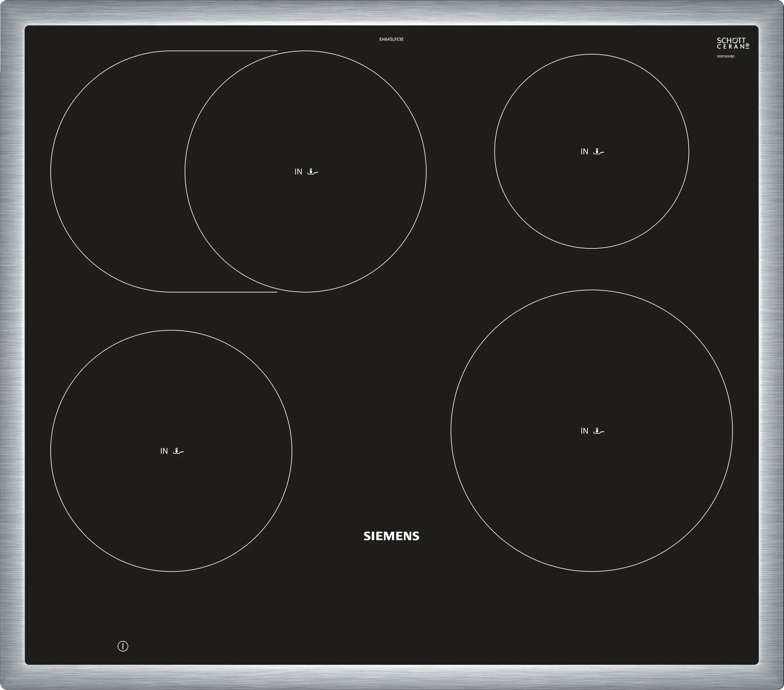
Task: Click the IN label in the bottom-left zone
Action: (x=164, y=451)
